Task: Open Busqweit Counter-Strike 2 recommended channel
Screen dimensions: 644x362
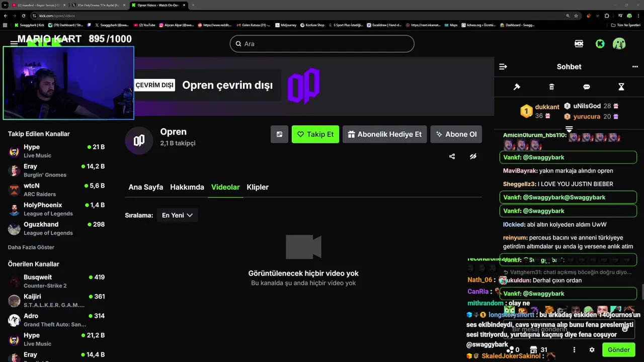Action: 56,281
